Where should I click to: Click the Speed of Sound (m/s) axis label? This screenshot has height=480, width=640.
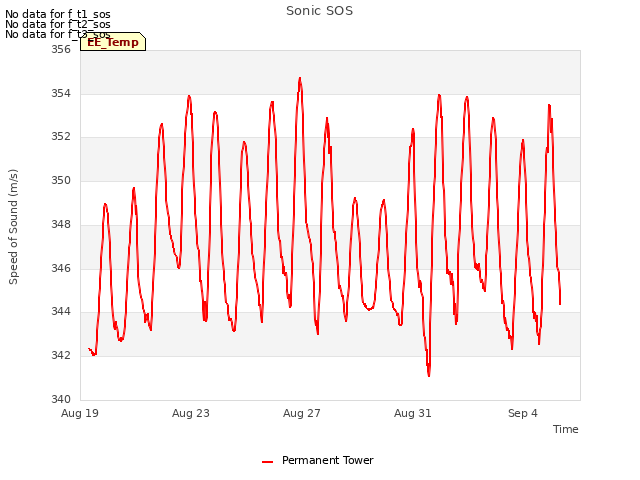(x=13, y=227)
